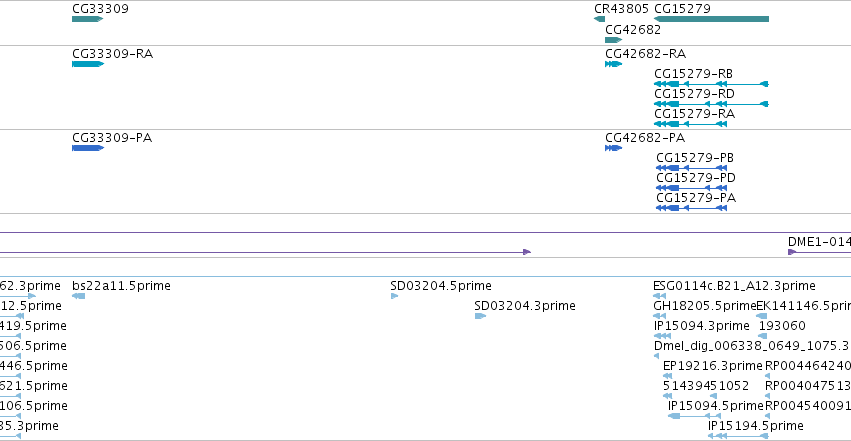Click the EP19216.3prime EST label
This screenshot has width=851, height=441.
tap(713, 366)
